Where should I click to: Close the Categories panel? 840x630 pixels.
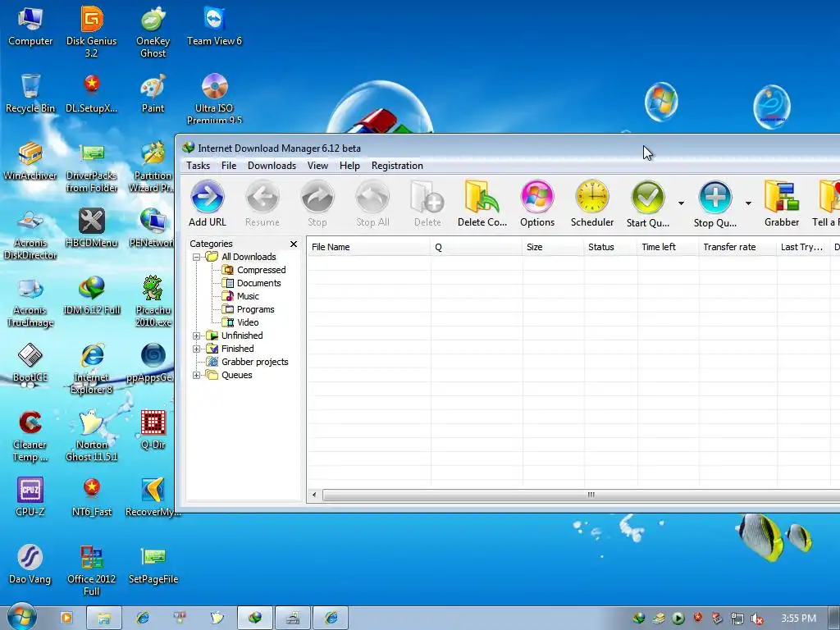pos(294,244)
